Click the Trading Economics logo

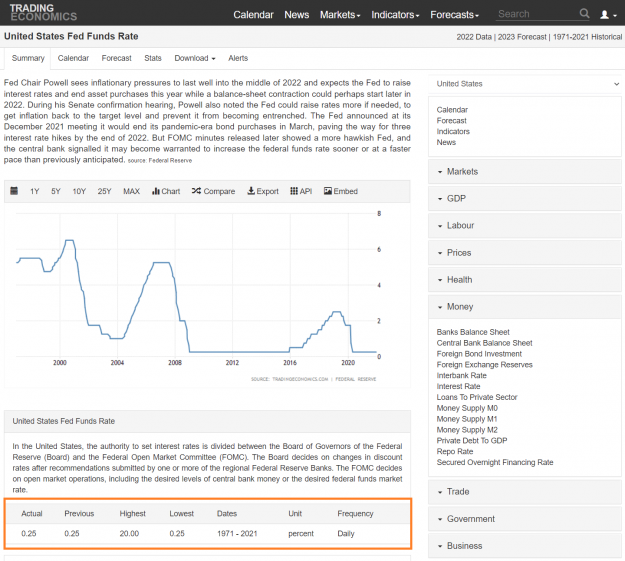43,12
